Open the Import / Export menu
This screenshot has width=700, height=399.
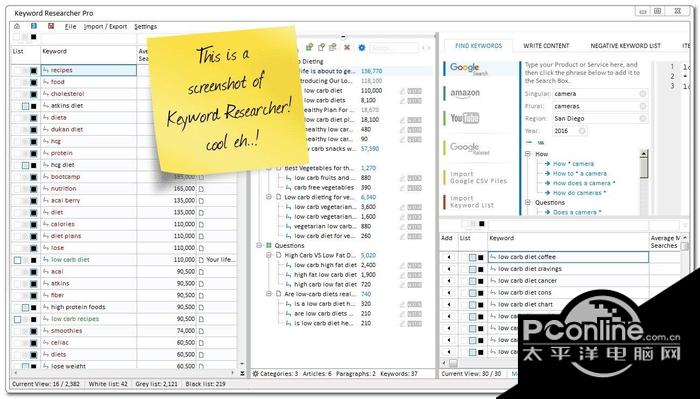(x=105, y=27)
